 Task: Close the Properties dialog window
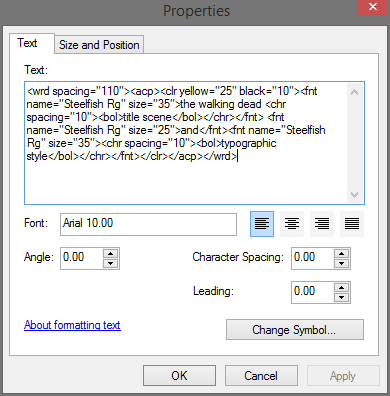pyautogui.click(x=373, y=7)
